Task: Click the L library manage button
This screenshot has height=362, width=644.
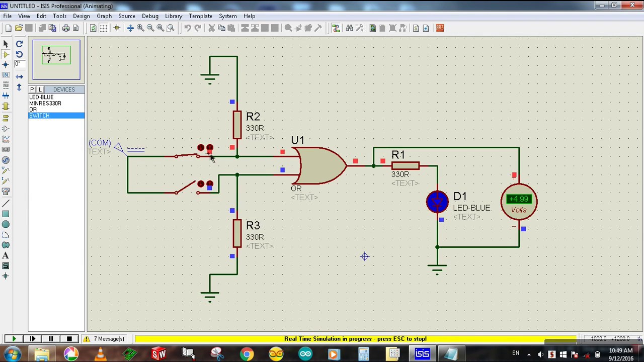Action: pyautogui.click(x=40, y=89)
